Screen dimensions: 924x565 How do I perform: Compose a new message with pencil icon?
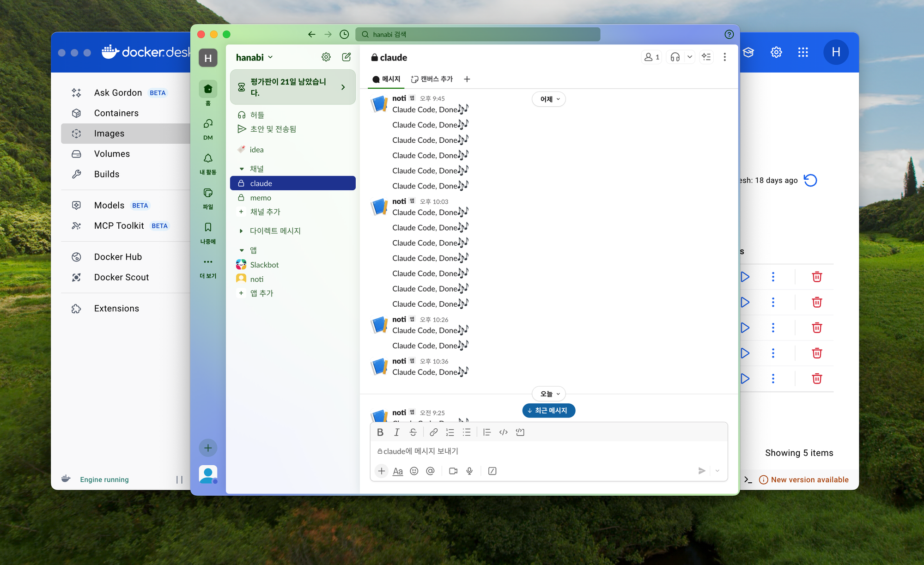[346, 57]
